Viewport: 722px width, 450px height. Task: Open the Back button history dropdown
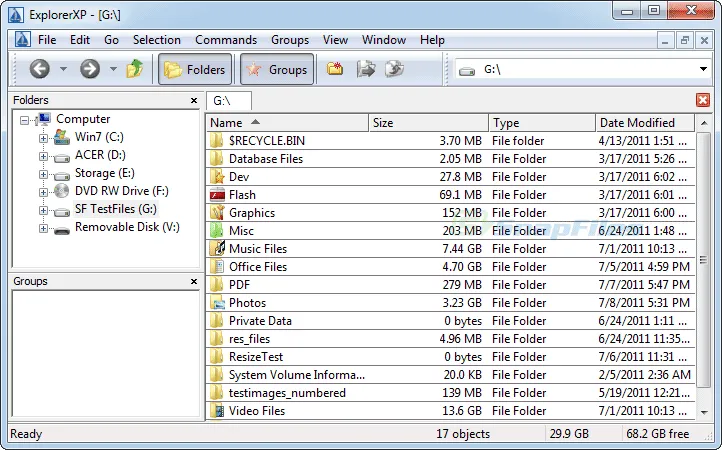tap(64, 69)
